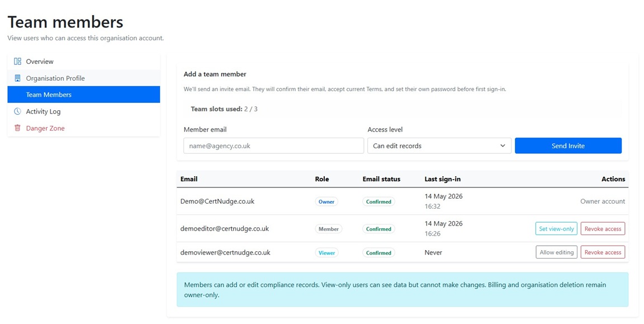Click the Role column header
This screenshot has height=324, width=644.
[322, 179]
